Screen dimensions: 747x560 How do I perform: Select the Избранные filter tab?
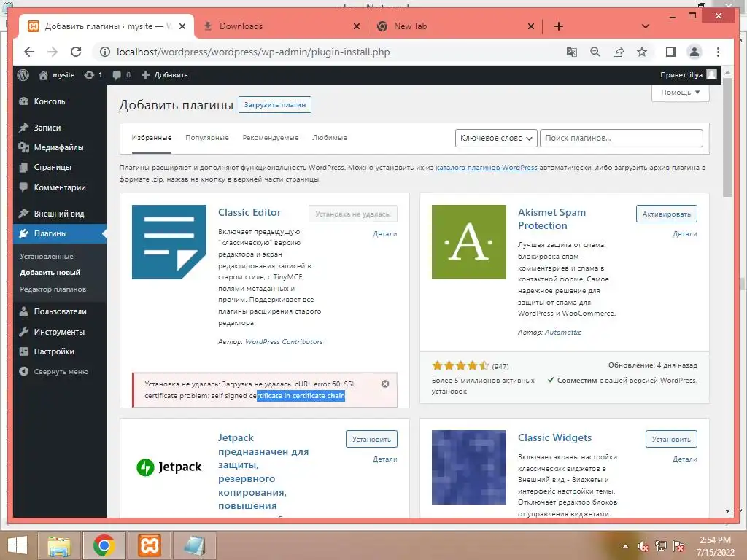[x=152, y=138]
